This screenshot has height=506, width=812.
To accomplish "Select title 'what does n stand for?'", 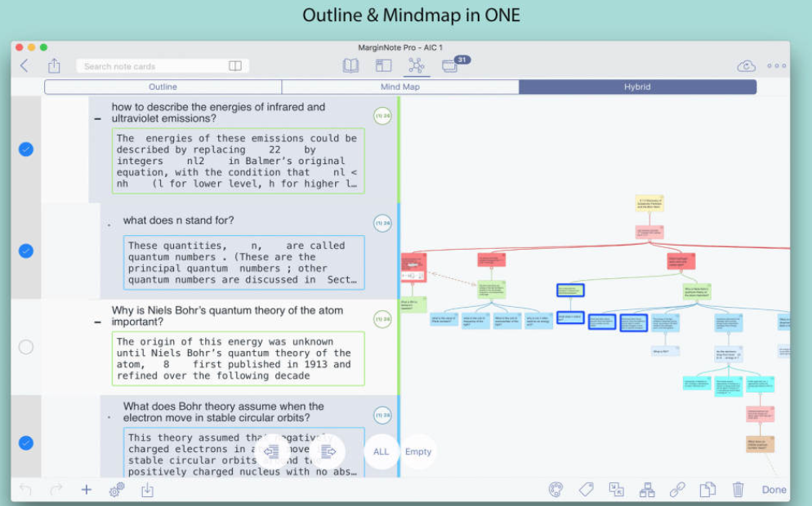I will 178,220.
